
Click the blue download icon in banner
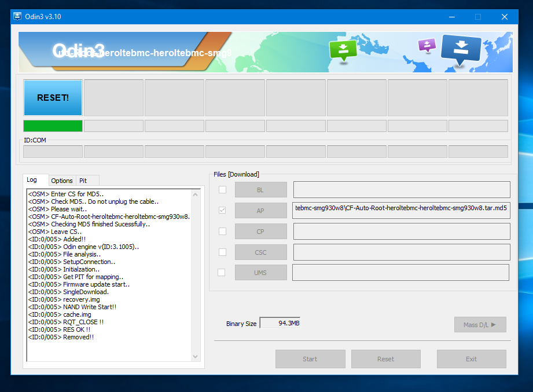coord(461,50)
